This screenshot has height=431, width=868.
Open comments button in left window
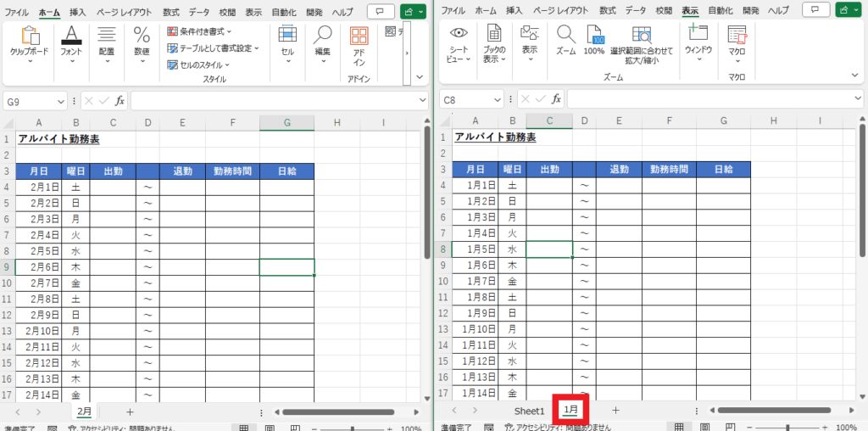[x=379, y=10]
